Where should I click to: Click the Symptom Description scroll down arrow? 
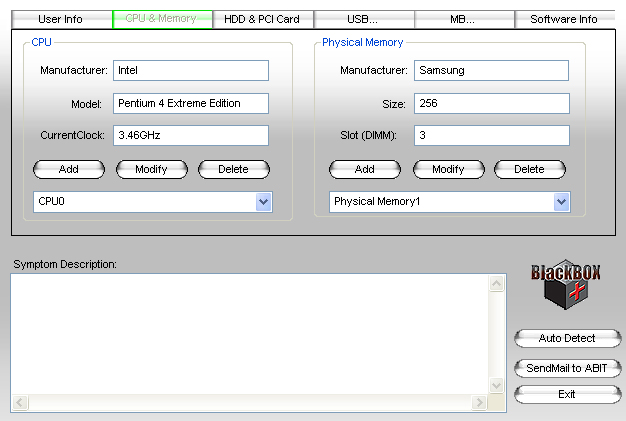[497, 385]
